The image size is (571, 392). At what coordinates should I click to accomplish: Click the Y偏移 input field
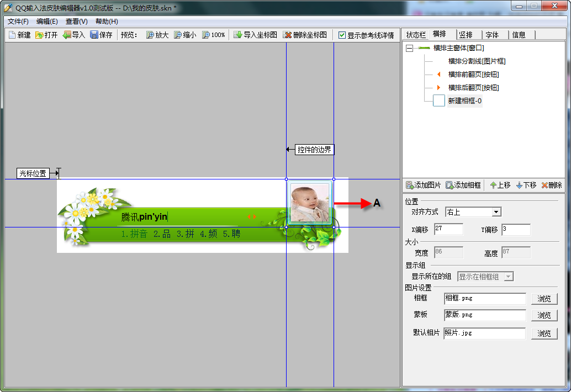coord(516,229)
